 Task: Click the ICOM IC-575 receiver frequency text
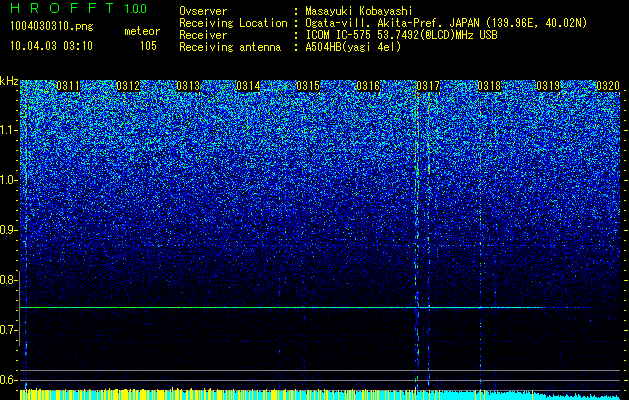coord(401,35)
